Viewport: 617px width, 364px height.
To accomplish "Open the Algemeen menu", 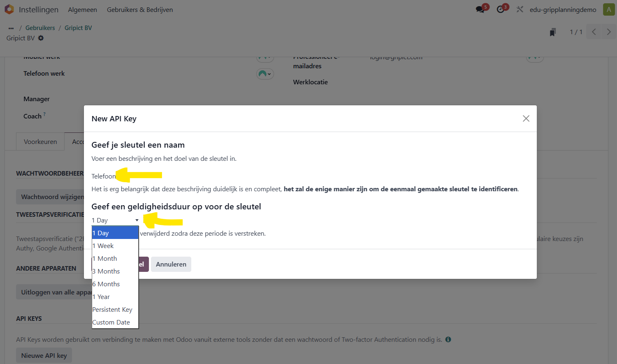I will point(83,9).
